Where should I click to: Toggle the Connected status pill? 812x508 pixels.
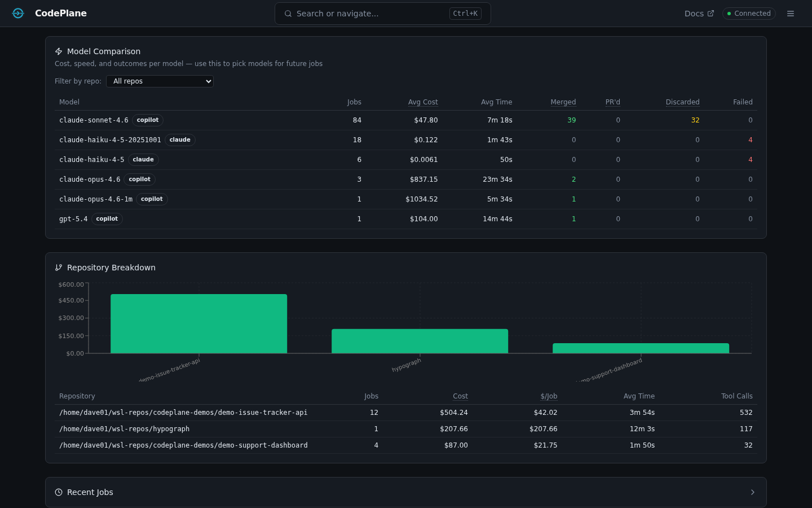point(749,13)
